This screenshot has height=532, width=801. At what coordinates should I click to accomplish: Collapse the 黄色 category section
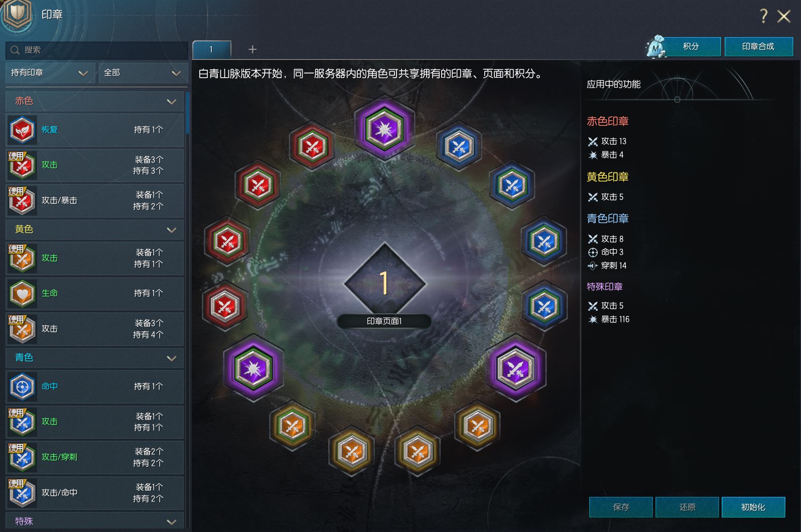(171, 230)
